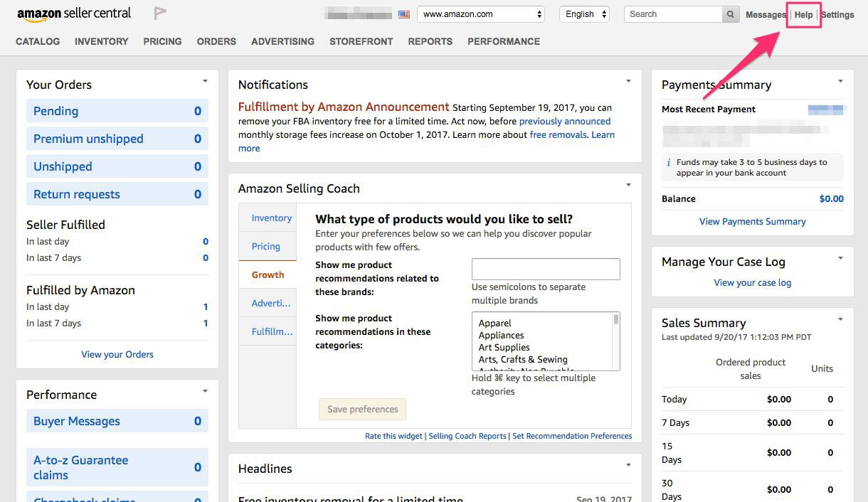Click the search magnifier icon
Viewport: 868px width, 502px height.
pos(730,14)
